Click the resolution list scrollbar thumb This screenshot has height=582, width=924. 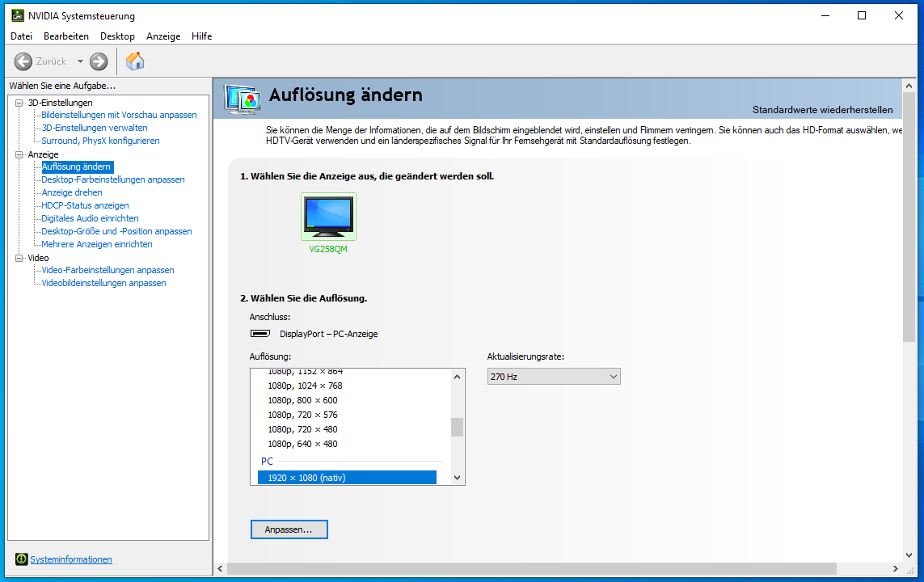458,427
